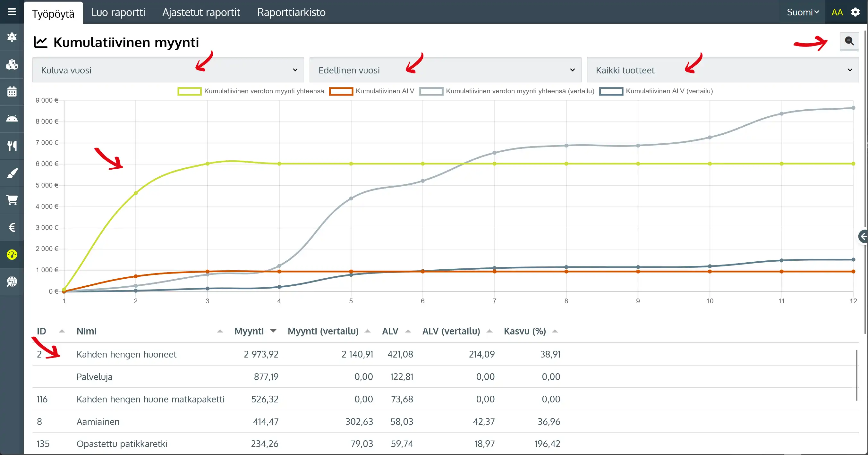Toggle the Kumulatiivinen veroton myynti yhteensä legend

tap(251, 91)
